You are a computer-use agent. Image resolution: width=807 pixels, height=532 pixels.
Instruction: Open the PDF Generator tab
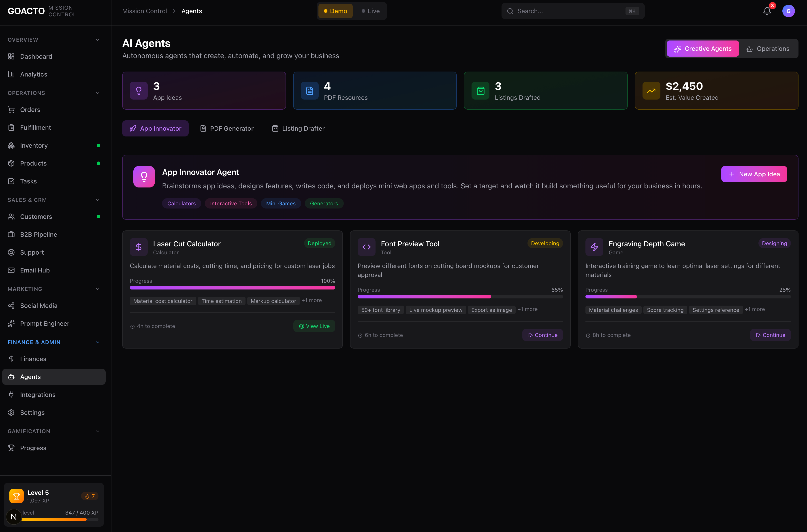(x=227, y=128)
